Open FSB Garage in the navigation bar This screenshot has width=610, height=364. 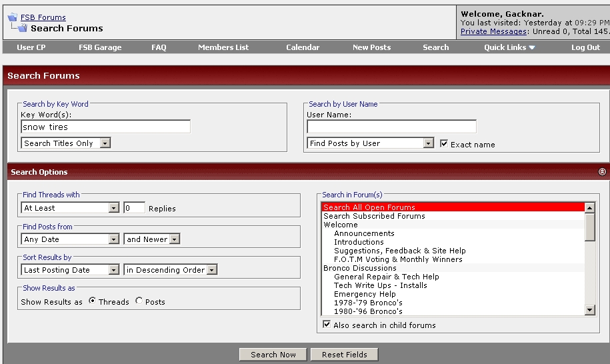tap(100, 47)
